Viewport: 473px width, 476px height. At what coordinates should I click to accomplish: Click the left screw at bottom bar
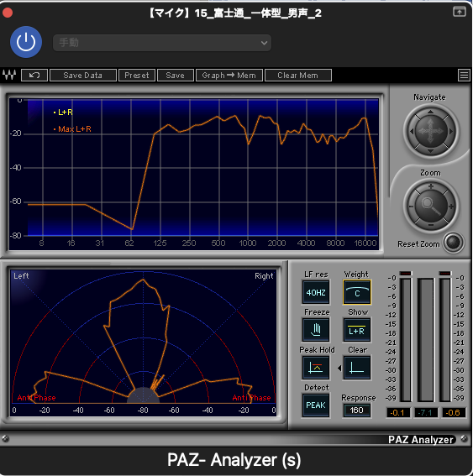tap(5, 439)
